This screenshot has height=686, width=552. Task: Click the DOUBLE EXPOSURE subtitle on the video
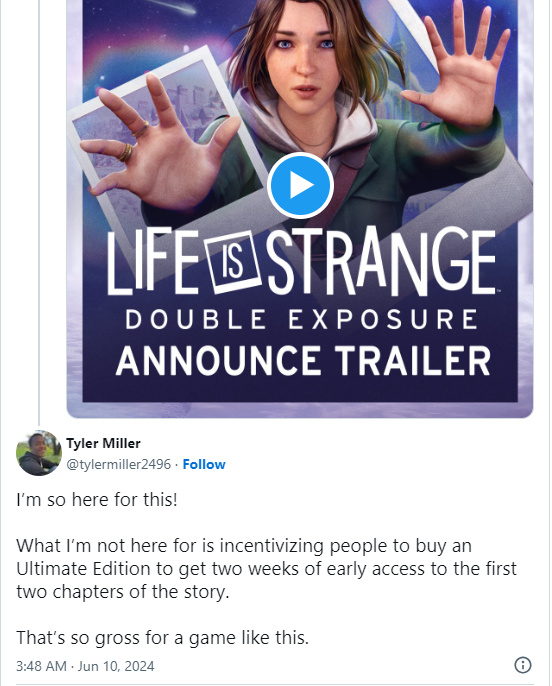[x=301, y=319]
